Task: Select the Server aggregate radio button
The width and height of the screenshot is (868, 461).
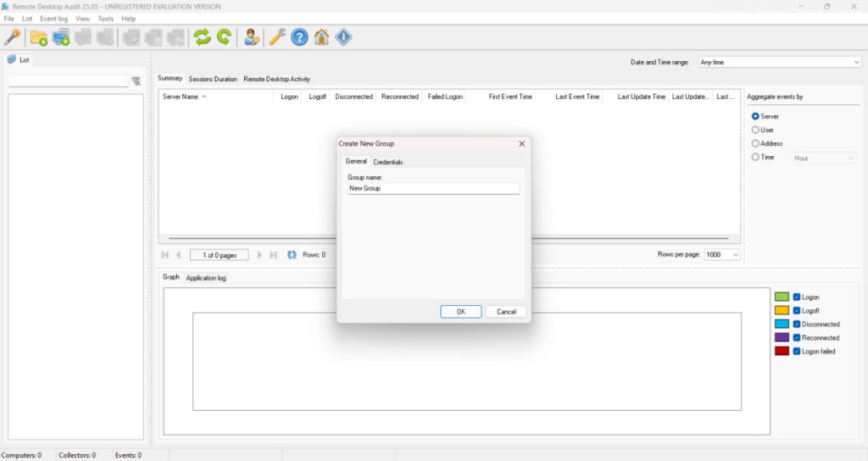Action: pyautogui.click(x=755, y=116)
